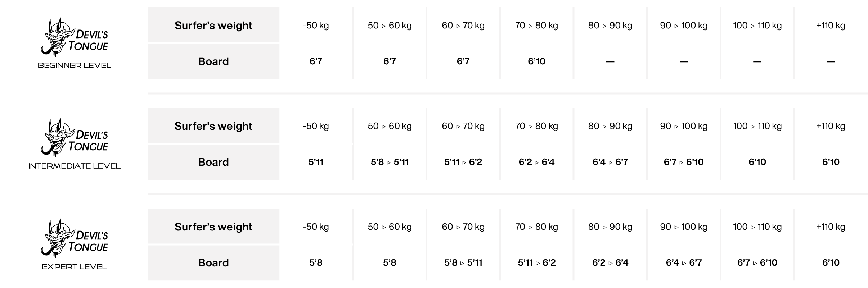This screenshot has width=868, height=288.
Task: Click expert board 5'11 ▹ 6'2
Action: [x=536, y=263]
